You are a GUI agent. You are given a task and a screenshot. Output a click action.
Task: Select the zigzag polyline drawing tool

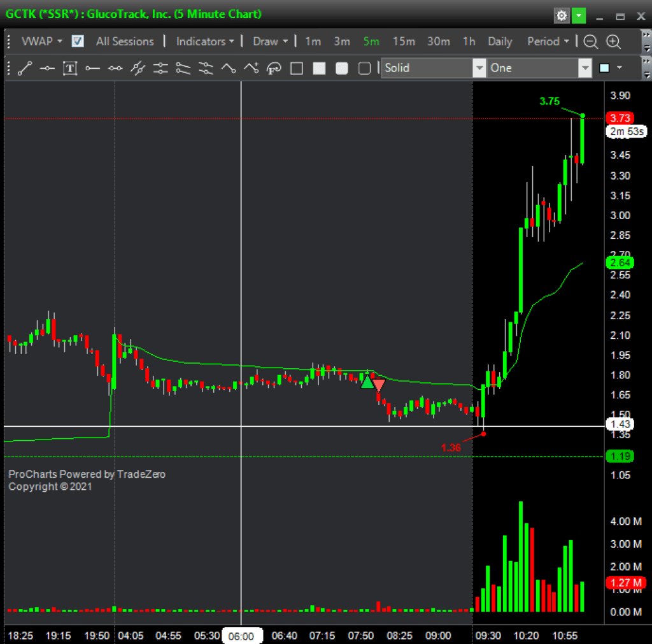click(229, 68)
